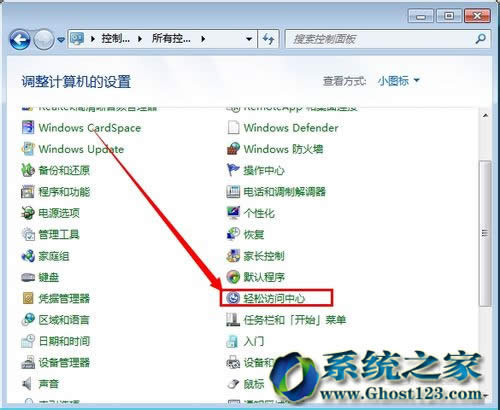Click the 电源选项 icon

tap(28, 213)
